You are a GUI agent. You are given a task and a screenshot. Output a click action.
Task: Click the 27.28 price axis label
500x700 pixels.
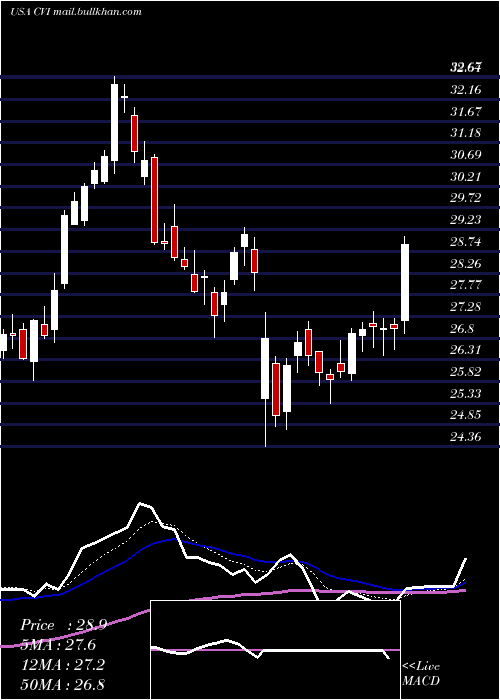pos(466,307)
